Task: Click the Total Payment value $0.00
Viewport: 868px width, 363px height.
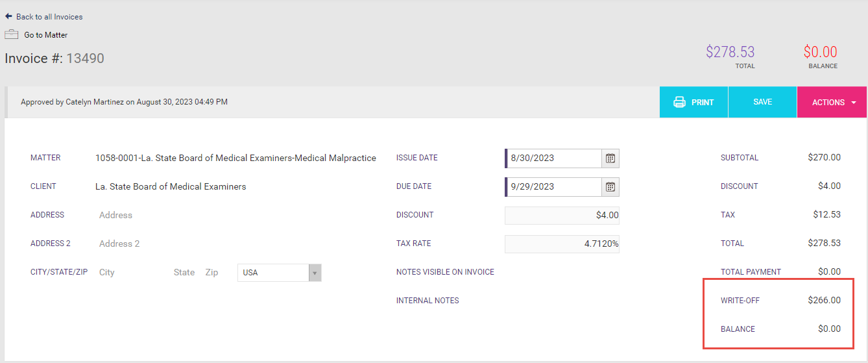Action: tap(830, 272)
